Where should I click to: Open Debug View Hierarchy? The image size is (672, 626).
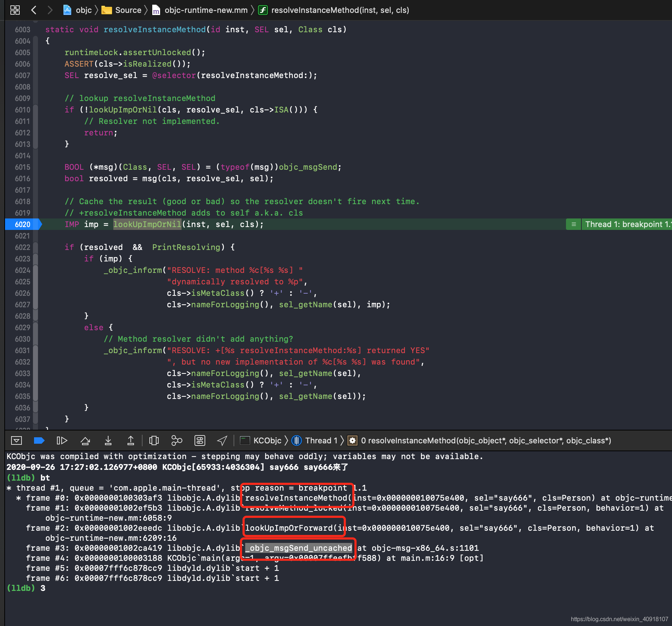(x=154, y=440)
